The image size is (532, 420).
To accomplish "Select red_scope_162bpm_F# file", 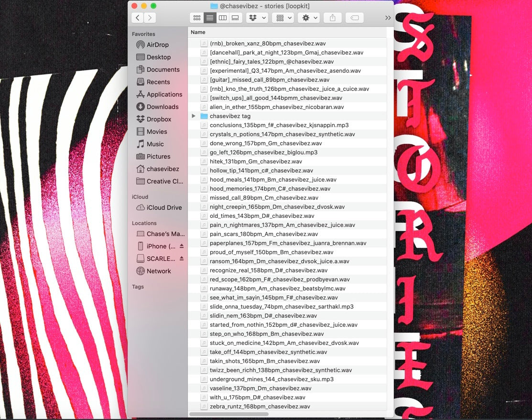I will pos(287,280).
